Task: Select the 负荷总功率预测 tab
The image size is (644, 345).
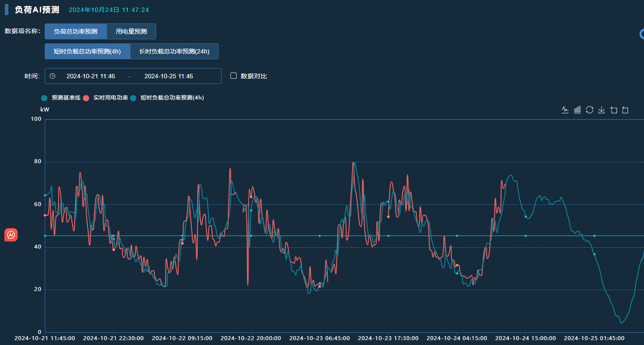Action: (76, 31)
